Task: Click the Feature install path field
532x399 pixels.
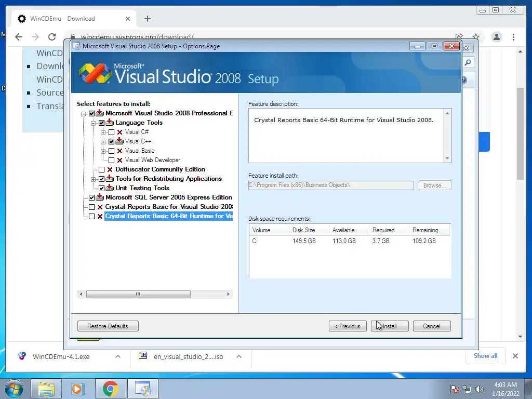Action: [x=331, y=185]
